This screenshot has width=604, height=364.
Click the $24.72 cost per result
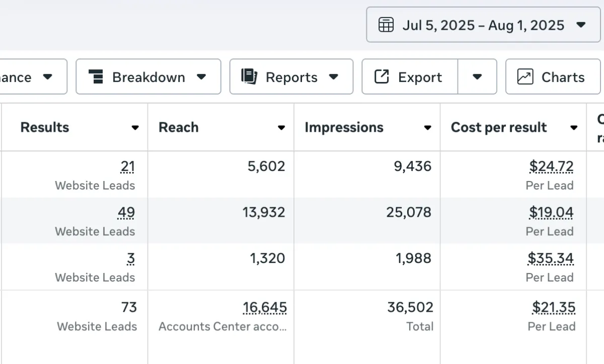pyautogui.click(x=551, y=166)
